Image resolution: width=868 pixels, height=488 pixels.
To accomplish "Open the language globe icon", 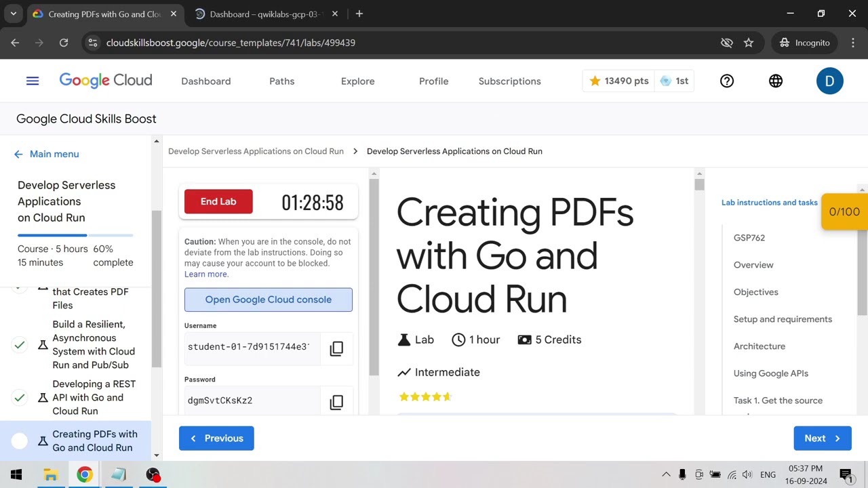I will [x=776, y=81].
